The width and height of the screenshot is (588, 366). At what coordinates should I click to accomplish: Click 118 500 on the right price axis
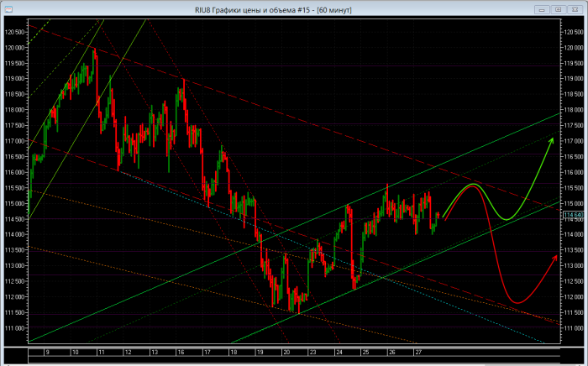pos(574,94)
